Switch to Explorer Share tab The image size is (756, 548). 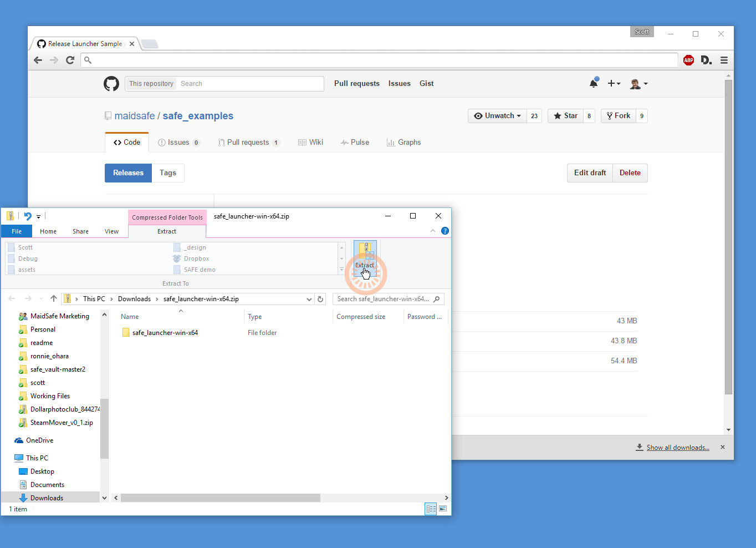tap(80, 231)
